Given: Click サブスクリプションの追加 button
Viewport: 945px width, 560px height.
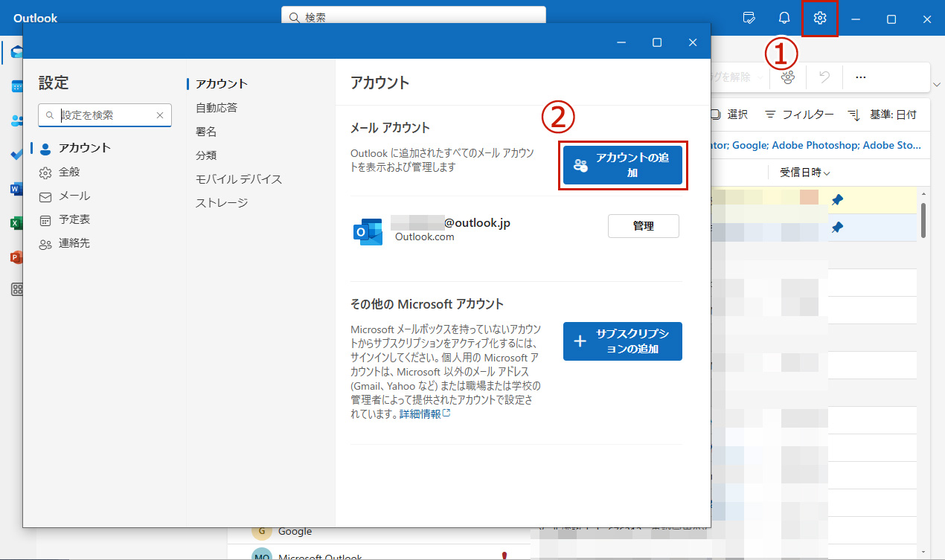Looking at the screenshot, I should pyautogui.click(x=623, y=341).
